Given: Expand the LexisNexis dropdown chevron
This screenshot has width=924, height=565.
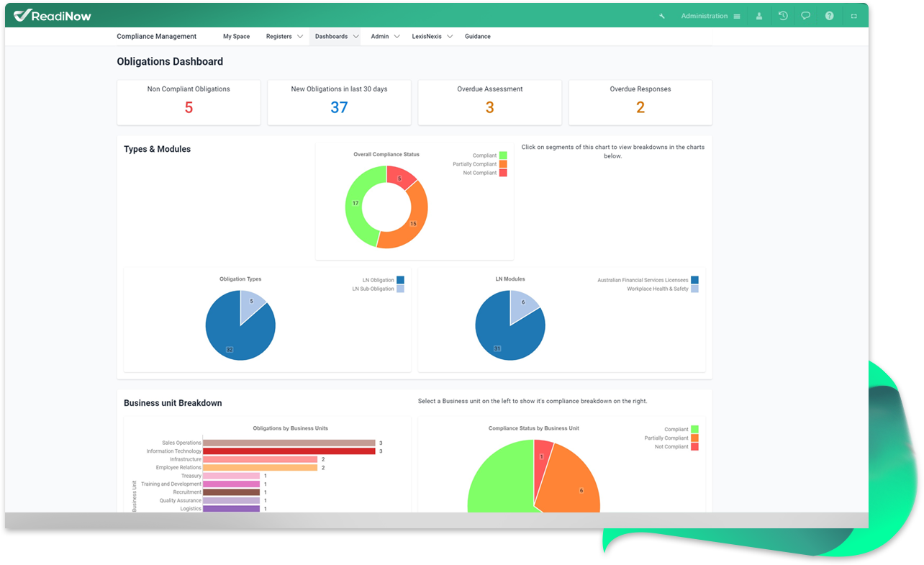Looking at the screenshot, I should [x=450, y=36].
